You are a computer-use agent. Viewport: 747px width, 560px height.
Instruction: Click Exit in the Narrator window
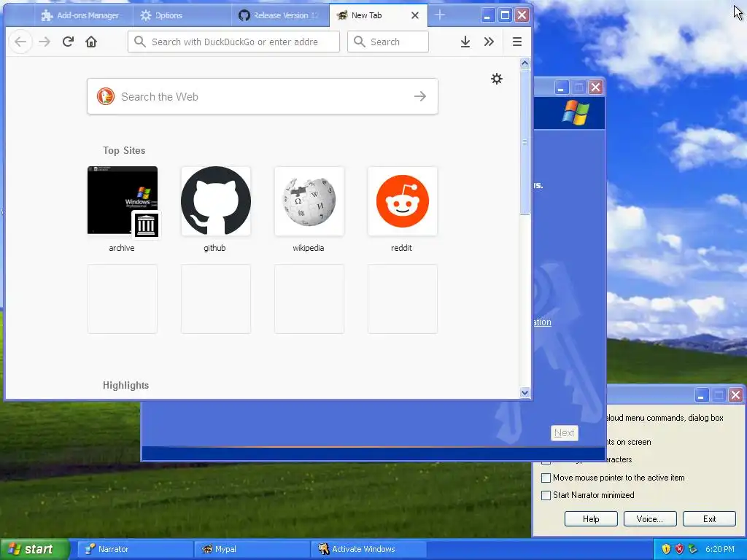click(x=709, y=519)
